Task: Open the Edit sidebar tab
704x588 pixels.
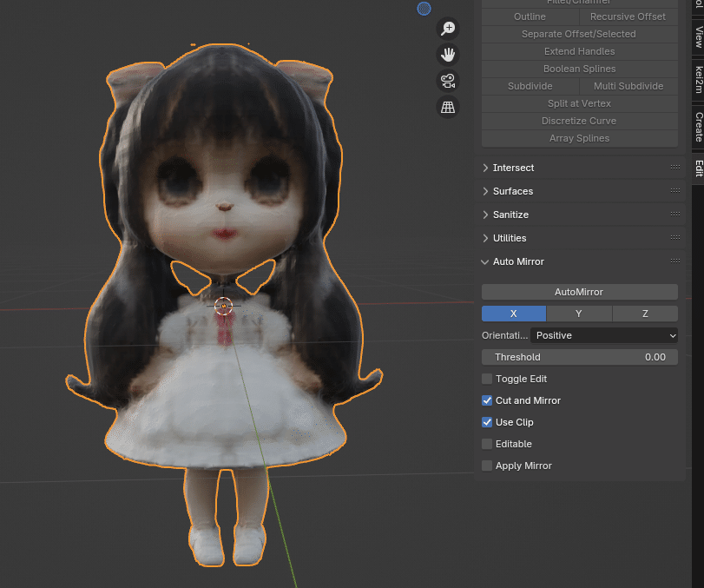Action: (x=699, y=168)
